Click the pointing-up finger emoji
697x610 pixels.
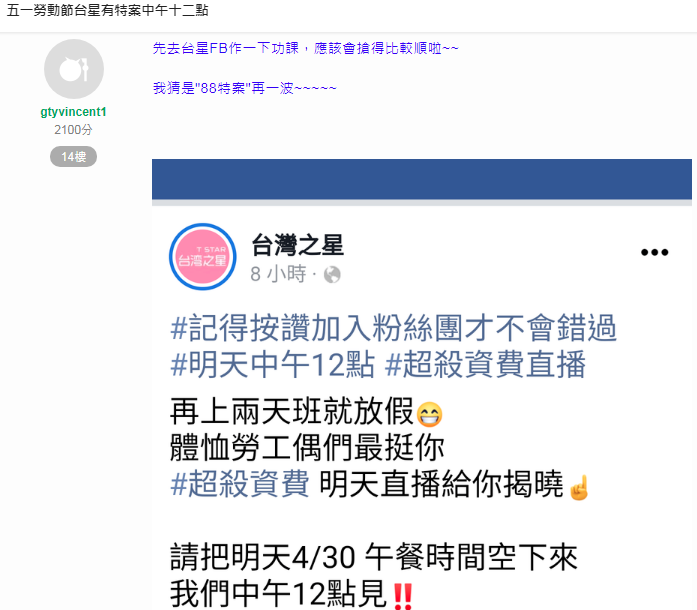click(579, 487)
